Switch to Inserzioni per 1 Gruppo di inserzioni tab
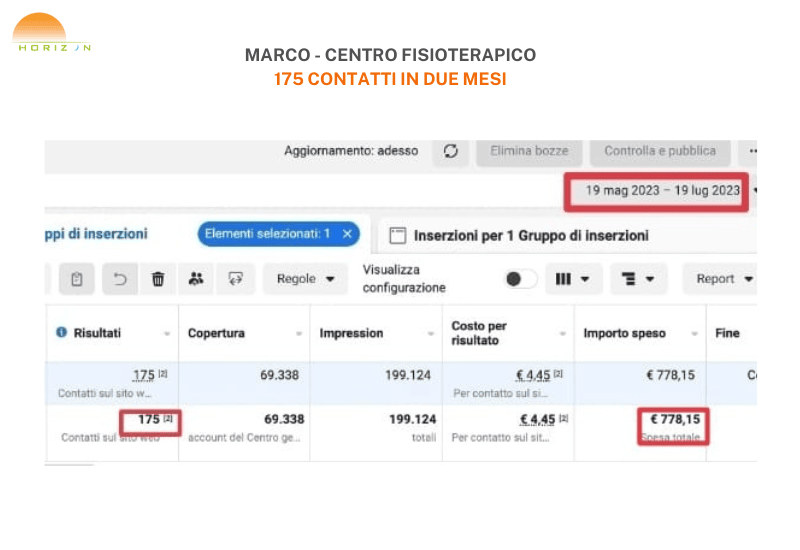 click(x=520, y=236)
